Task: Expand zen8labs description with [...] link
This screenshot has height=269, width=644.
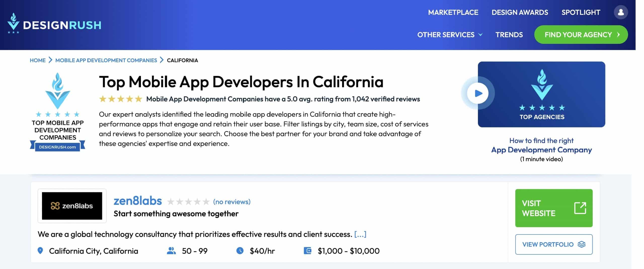Action: [x=360, y=234]
